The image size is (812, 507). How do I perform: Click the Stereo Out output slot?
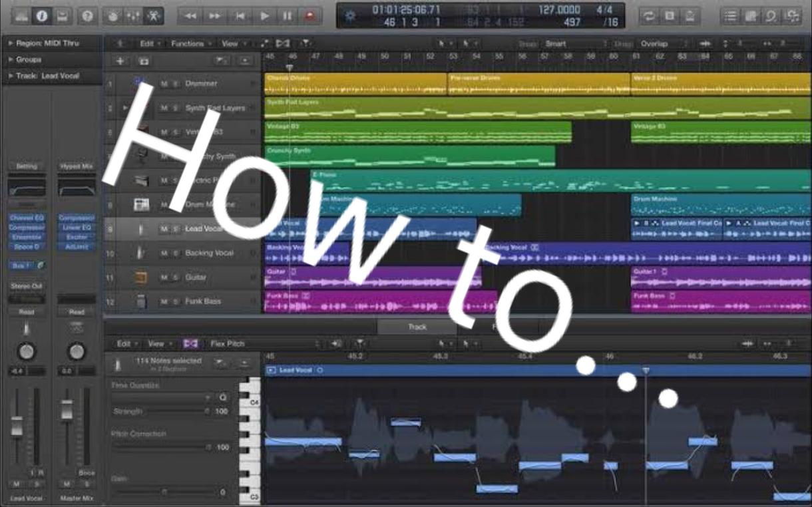[x=27, y=286]
